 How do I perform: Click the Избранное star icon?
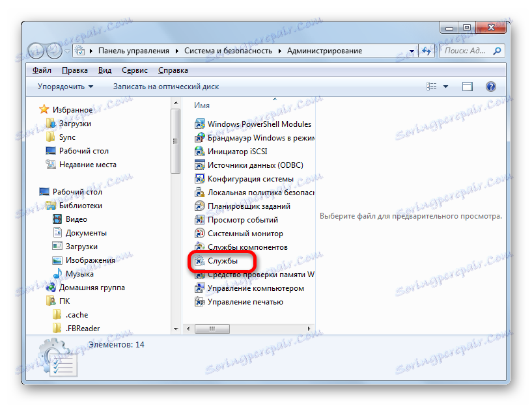[44, 109]
